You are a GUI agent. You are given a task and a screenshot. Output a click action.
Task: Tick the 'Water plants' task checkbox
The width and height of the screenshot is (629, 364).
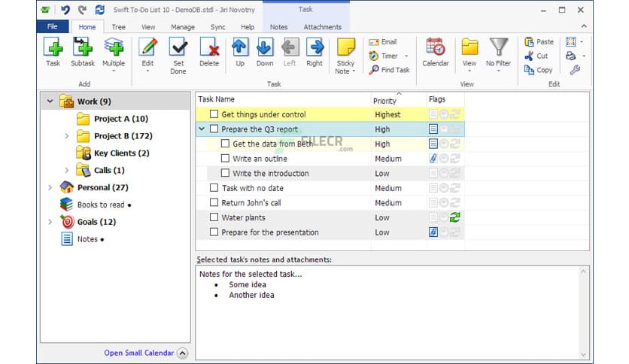(214, 217)
